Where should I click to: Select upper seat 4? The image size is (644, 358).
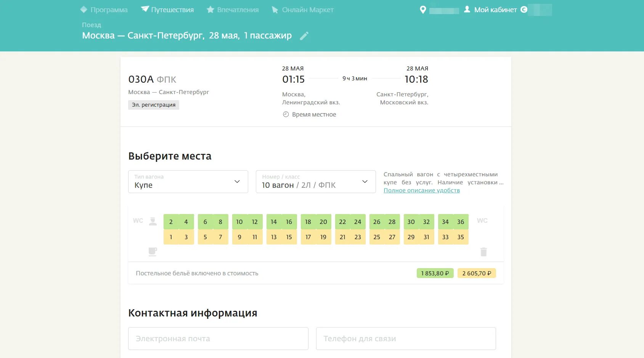186,222
